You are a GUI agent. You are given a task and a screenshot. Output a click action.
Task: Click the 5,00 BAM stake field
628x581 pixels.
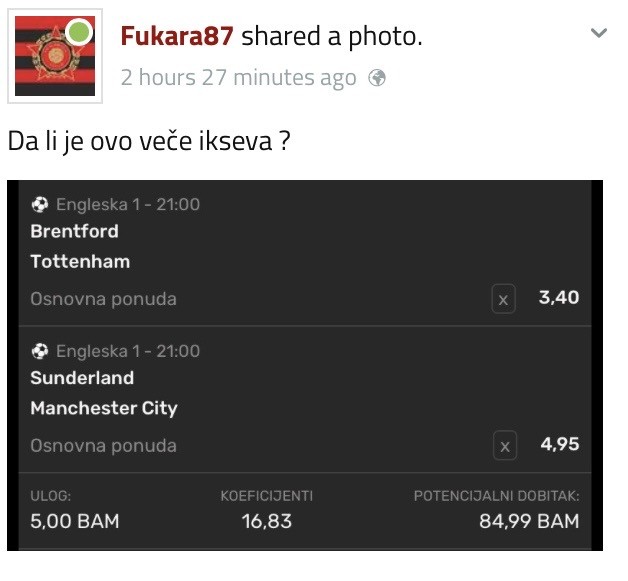pos(75,521)
